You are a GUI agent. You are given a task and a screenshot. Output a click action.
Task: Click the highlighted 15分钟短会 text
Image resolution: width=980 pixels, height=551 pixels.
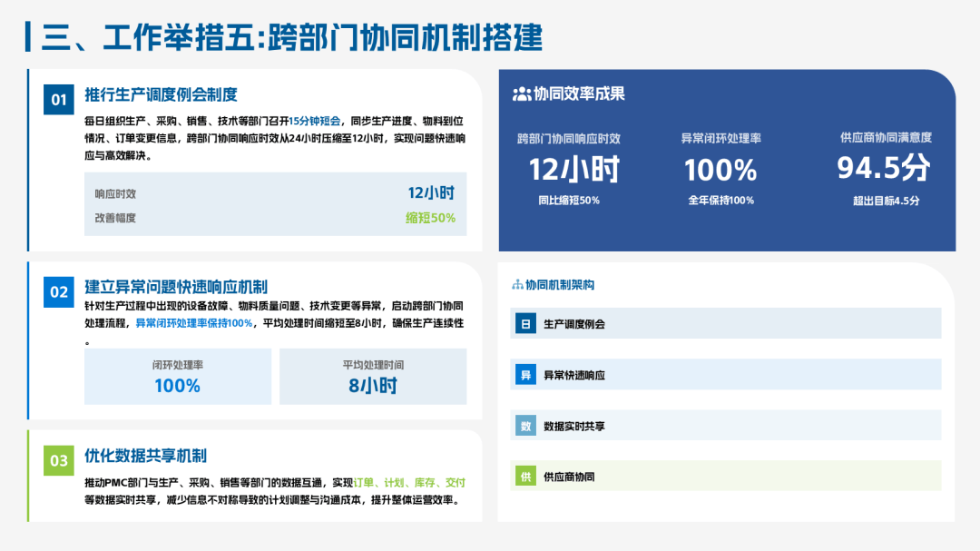[x=315, y=121]
